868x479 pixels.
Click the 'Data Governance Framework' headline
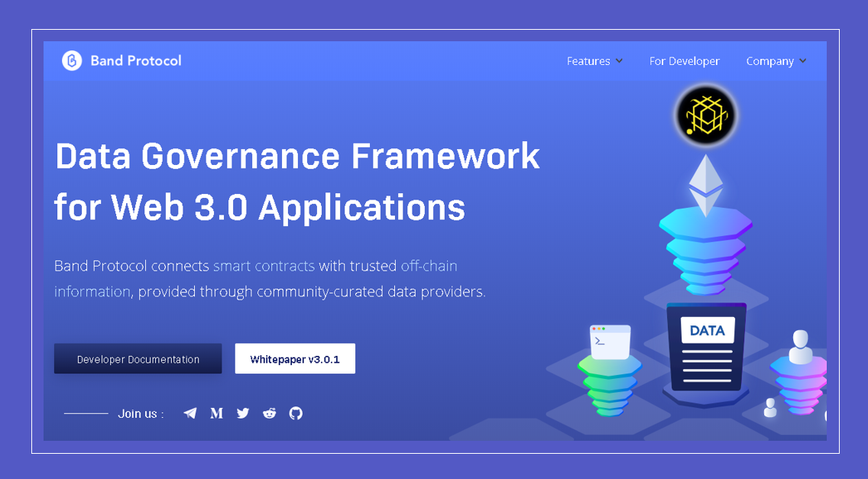(x=297, y=156)
